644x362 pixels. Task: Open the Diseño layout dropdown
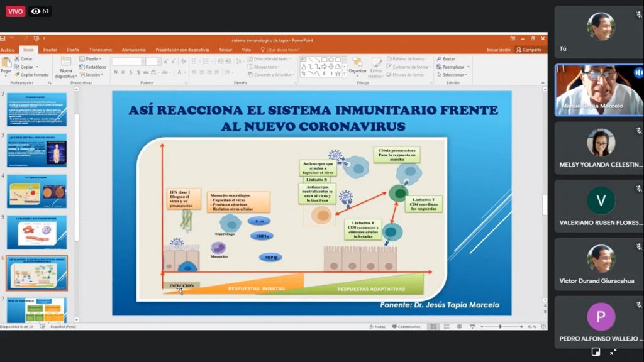[91, 59]
